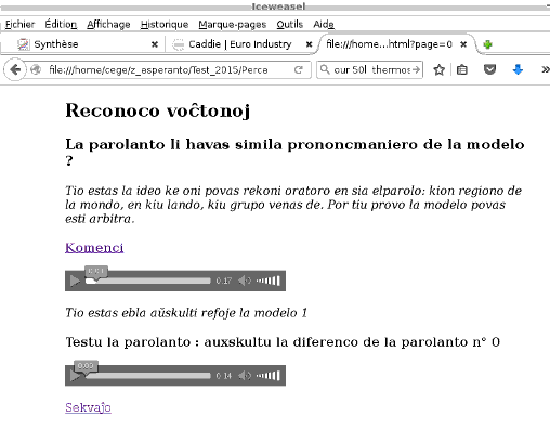Bookmark this page with the star icon
Image resolution: width=550 pixels, height=430 pixels.
(x=439, y=70)
